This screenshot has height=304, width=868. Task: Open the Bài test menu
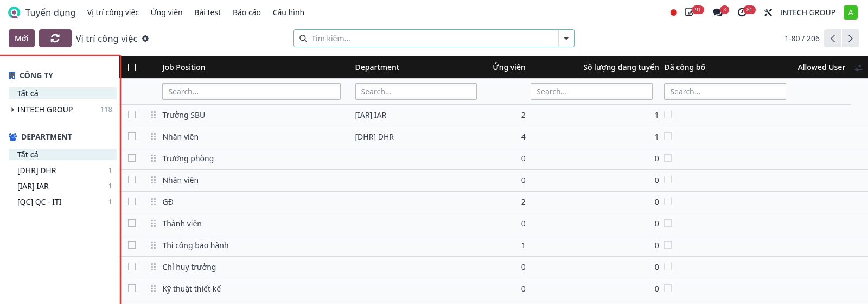208,12
